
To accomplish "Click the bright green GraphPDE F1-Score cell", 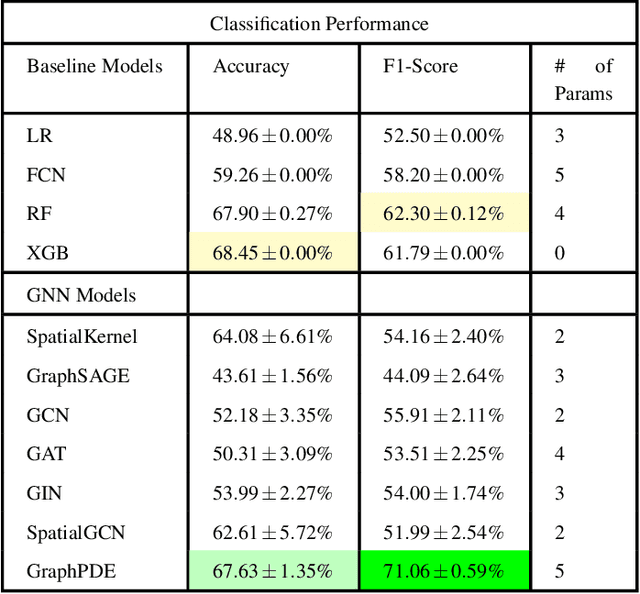I will (443, 572).
